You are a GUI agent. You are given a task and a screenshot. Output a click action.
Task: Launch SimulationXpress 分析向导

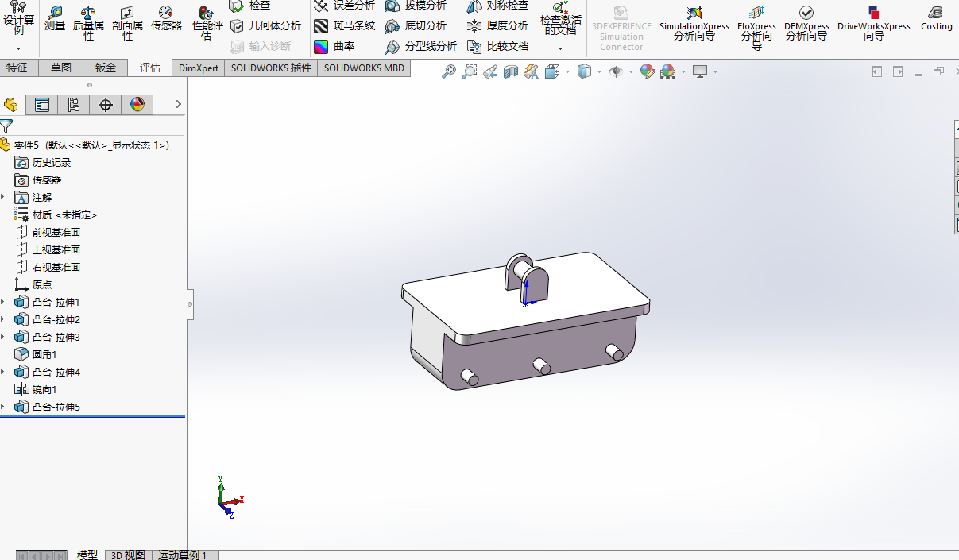pyautogui.click(x=694, y=23)
